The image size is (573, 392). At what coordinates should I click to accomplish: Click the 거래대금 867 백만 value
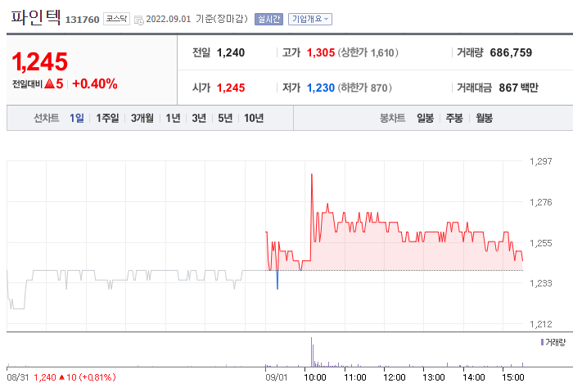pyautogui.click(x=518, y=88)
